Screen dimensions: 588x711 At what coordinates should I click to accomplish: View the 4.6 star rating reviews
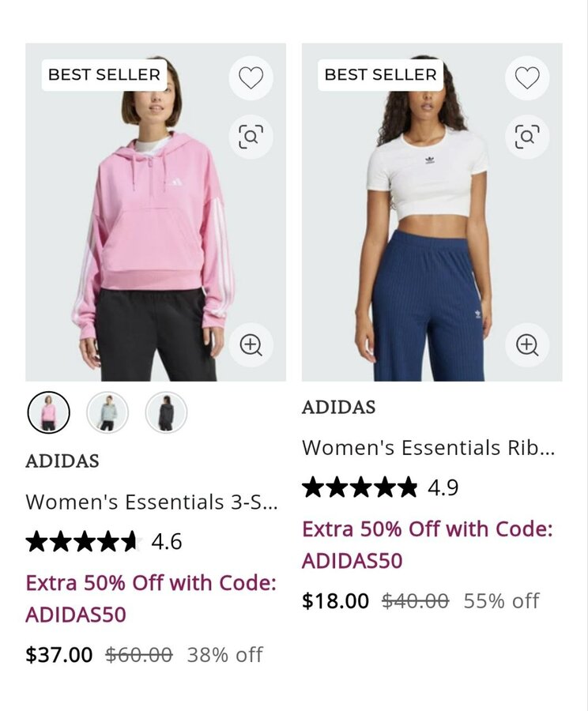tap(104, 541)
